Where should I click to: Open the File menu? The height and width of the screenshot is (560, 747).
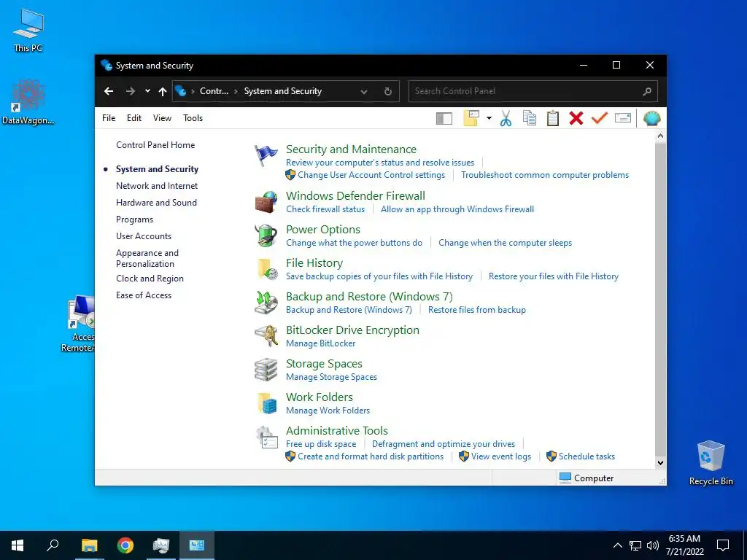[x=109, y=118]
